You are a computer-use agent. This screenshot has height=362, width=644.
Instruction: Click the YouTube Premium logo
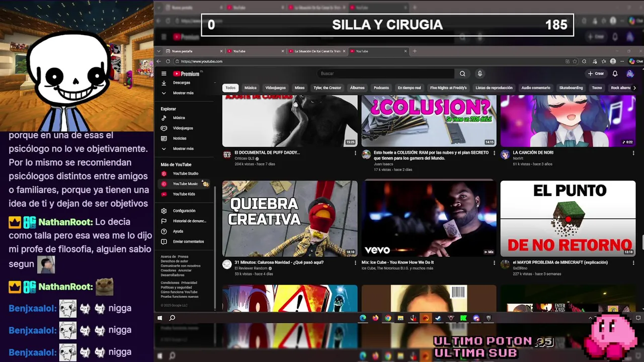186,73
